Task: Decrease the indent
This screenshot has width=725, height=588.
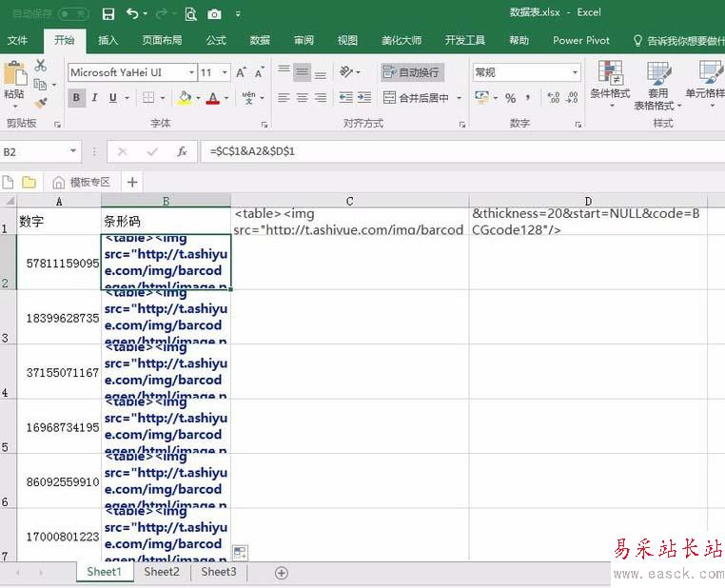Action: (x=345, y=97)
